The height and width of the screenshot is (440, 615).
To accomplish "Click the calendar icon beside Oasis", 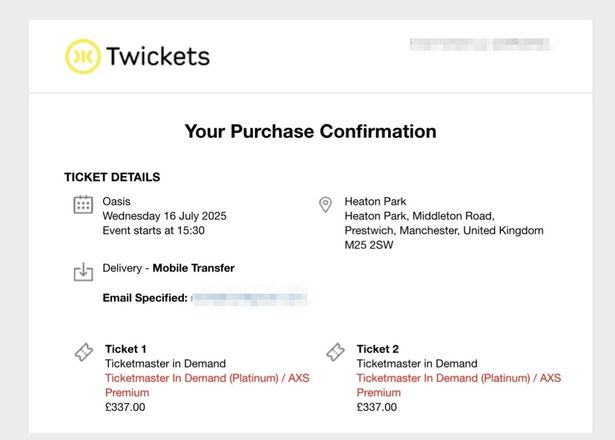I will (x=84, y=205).
